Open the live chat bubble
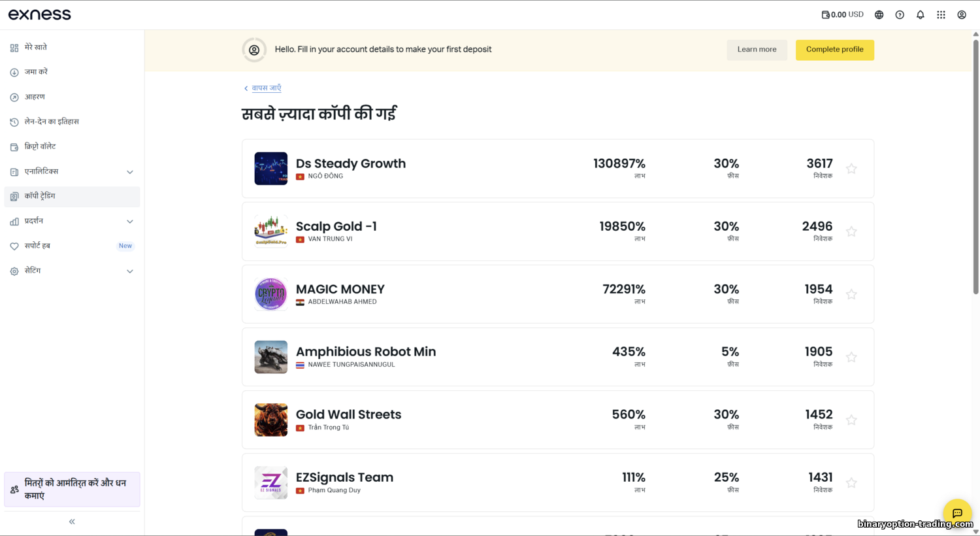 tap(957, 513)
